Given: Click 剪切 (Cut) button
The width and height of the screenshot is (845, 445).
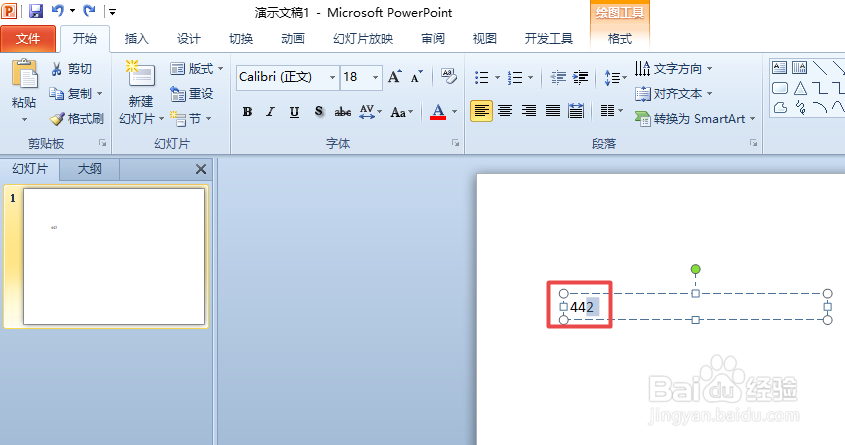Looking at the screenshot, I should [72, 69].
